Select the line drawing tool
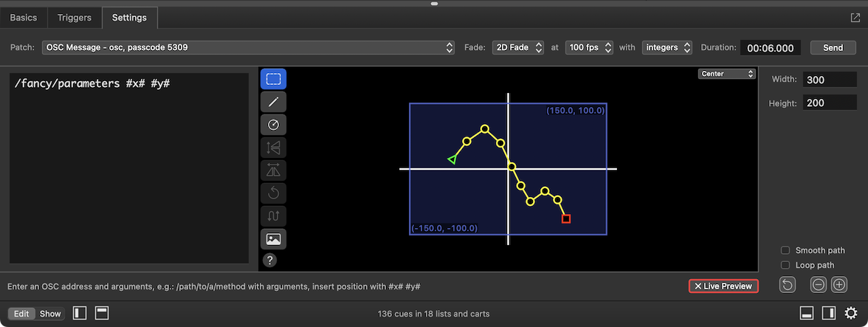 [273, 102]
